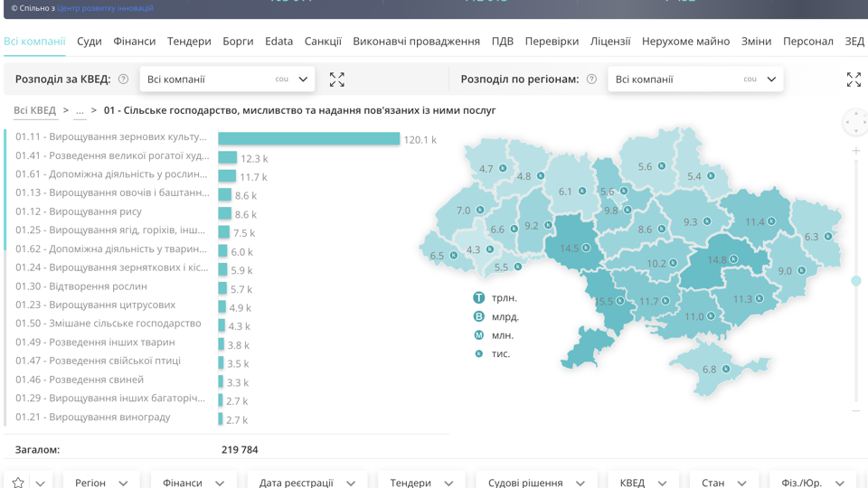The width and height of the screenshot is (868, 488).
Task: Click the star favorites icon
Action: click(x=18, y=483)
